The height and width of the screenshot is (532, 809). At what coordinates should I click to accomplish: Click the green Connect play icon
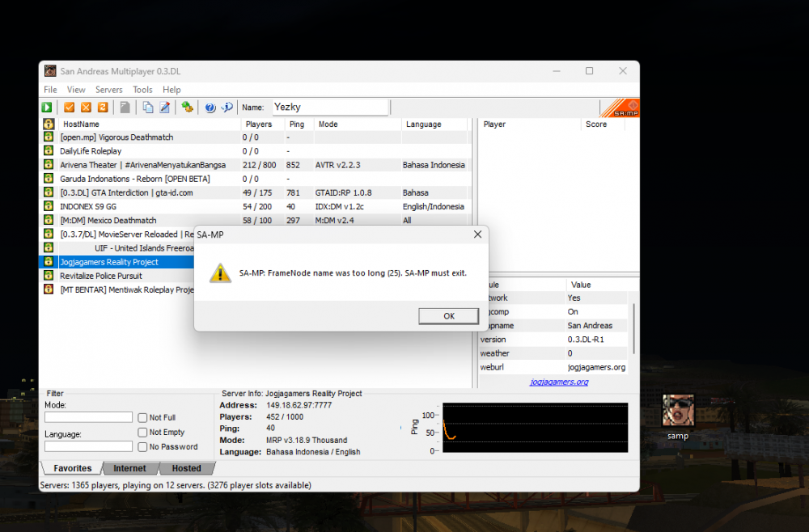47,108
